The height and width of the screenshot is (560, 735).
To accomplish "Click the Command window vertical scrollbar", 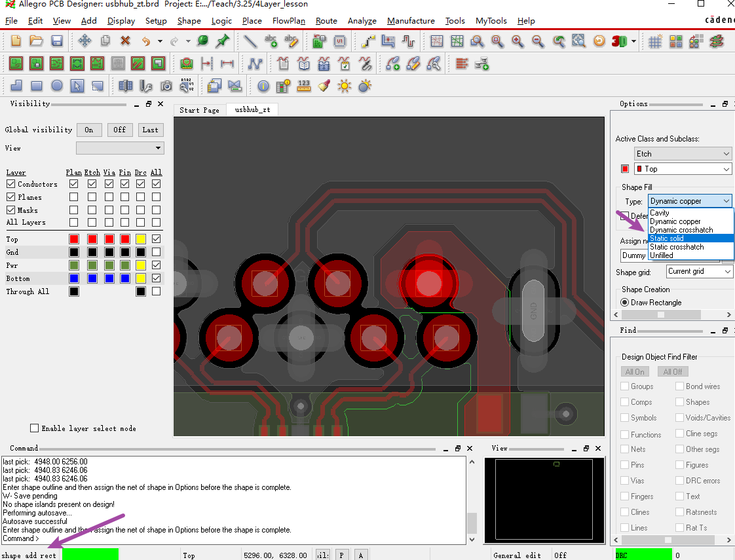I will coord(472,500).
